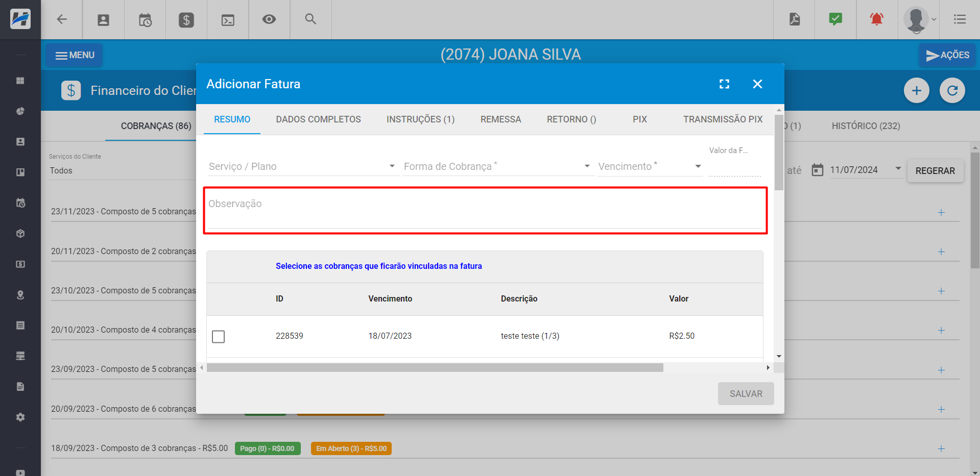
Task: Open the REMESSA tab
Action: (x=500, y=119)
